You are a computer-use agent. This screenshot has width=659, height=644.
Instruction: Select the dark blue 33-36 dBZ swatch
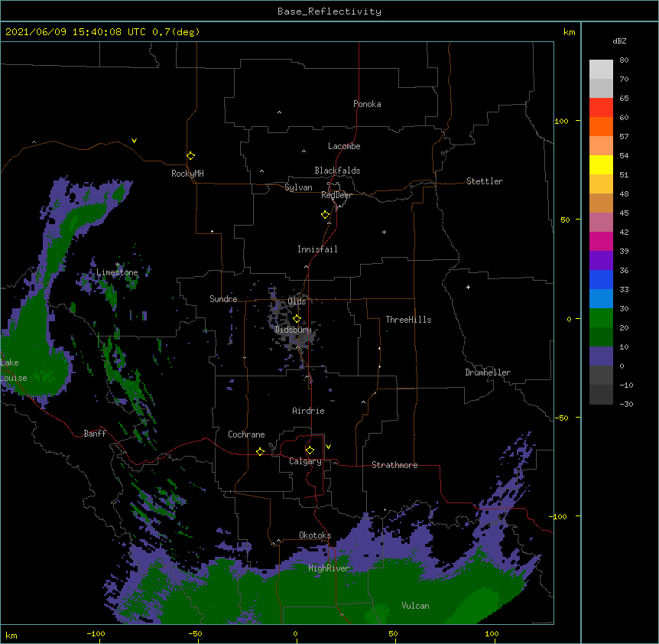coord(601,279)
